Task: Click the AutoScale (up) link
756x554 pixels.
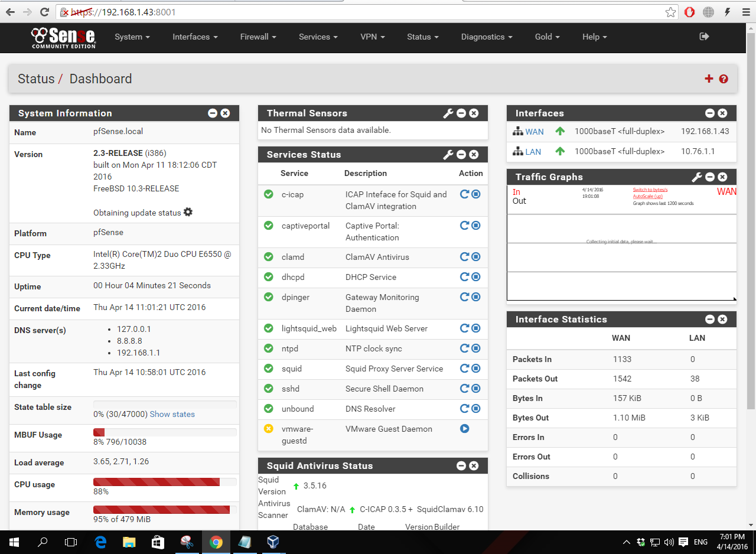Action: click(648, 196)
